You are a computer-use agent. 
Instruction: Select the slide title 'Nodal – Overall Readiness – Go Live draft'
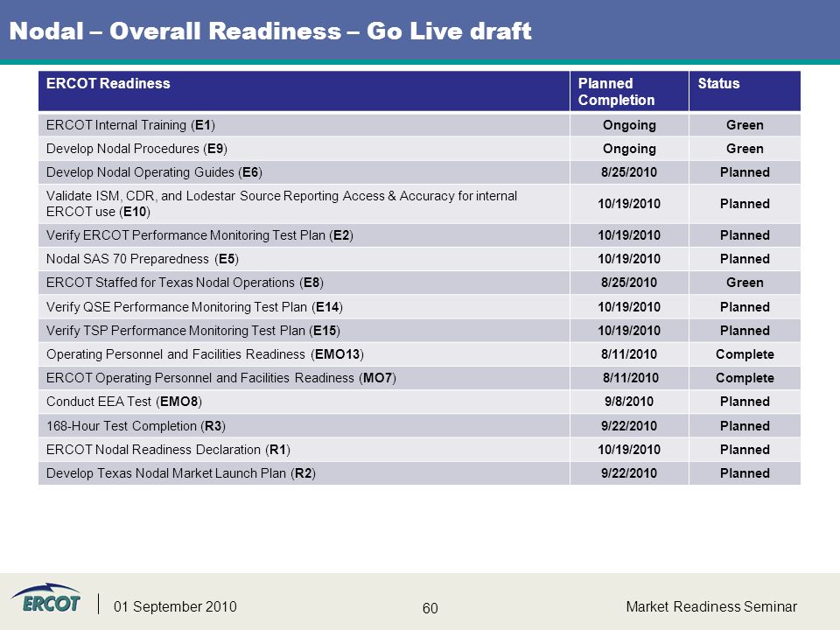coord(270,31)
